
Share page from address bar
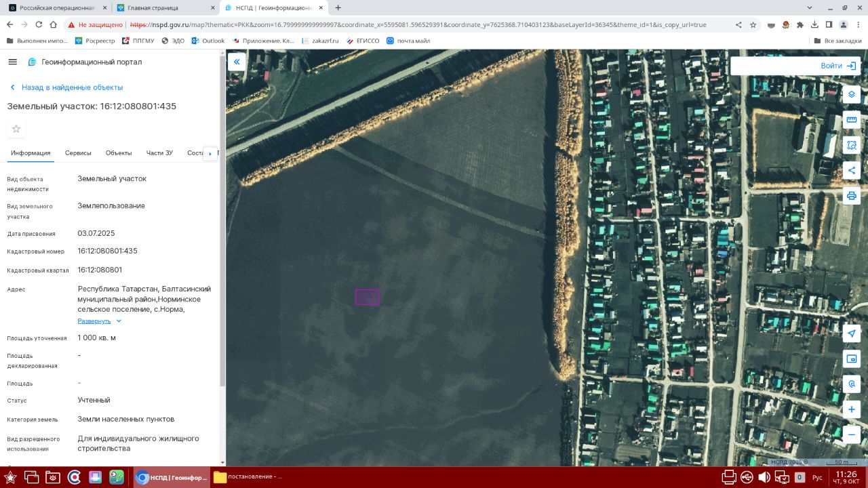738,24
